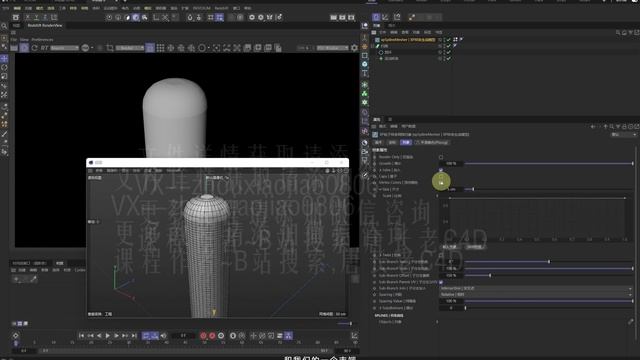Open the Spacing Relative dropdown

pyautogui.click(x=536, y=295)
